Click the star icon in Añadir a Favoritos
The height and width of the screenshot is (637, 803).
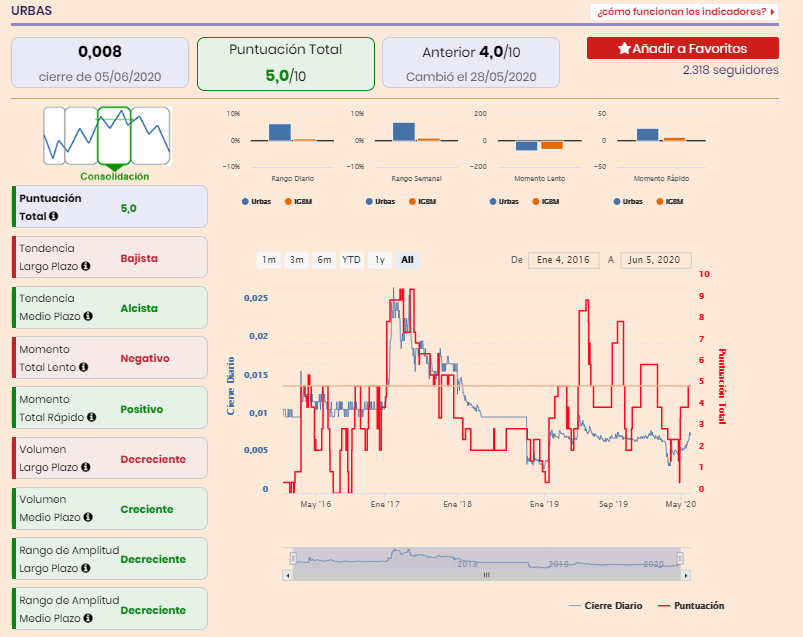[624, 48]
